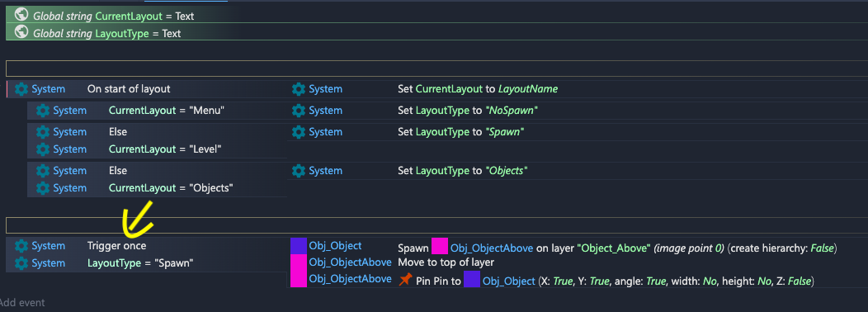Click the "Object_Above" layer name in Spawn action
The width and height of the screenshot is (868, 312).
[614, 248]
